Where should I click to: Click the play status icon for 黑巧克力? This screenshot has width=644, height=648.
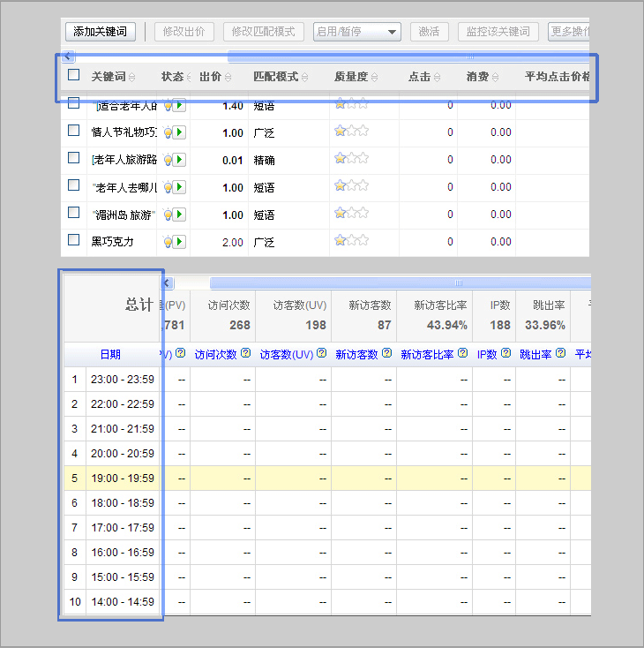[x=179, y=242]
